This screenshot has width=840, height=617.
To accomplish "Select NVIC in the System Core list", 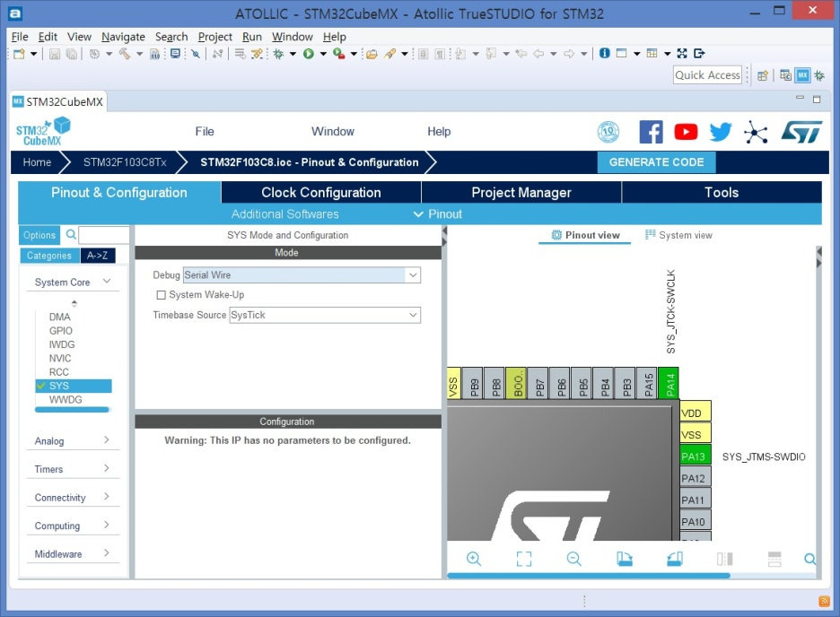I will [x=60, y=358].
